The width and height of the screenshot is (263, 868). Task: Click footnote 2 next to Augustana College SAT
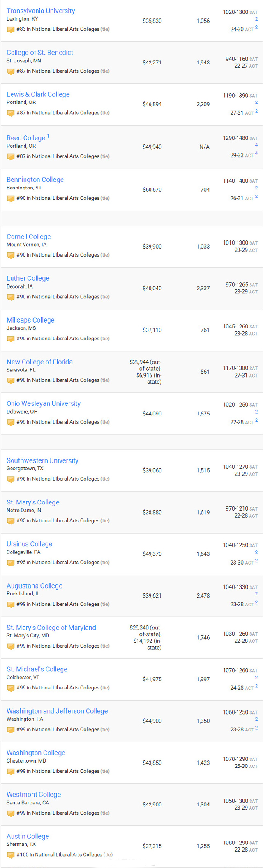coord(256,594)
